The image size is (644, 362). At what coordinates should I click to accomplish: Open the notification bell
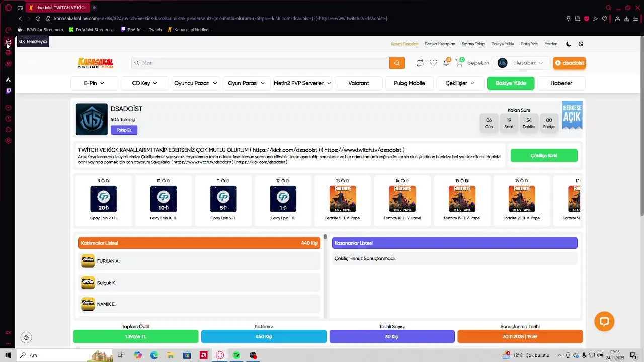(446, 63)
